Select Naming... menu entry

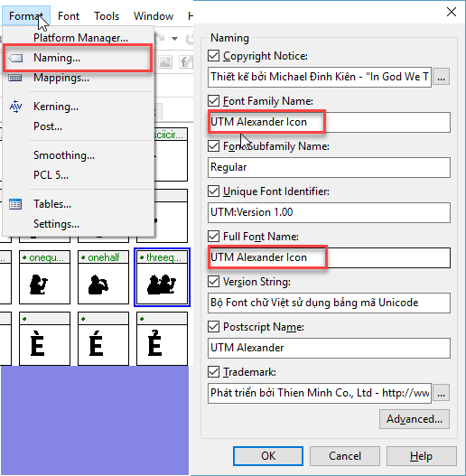click(78, 58)
